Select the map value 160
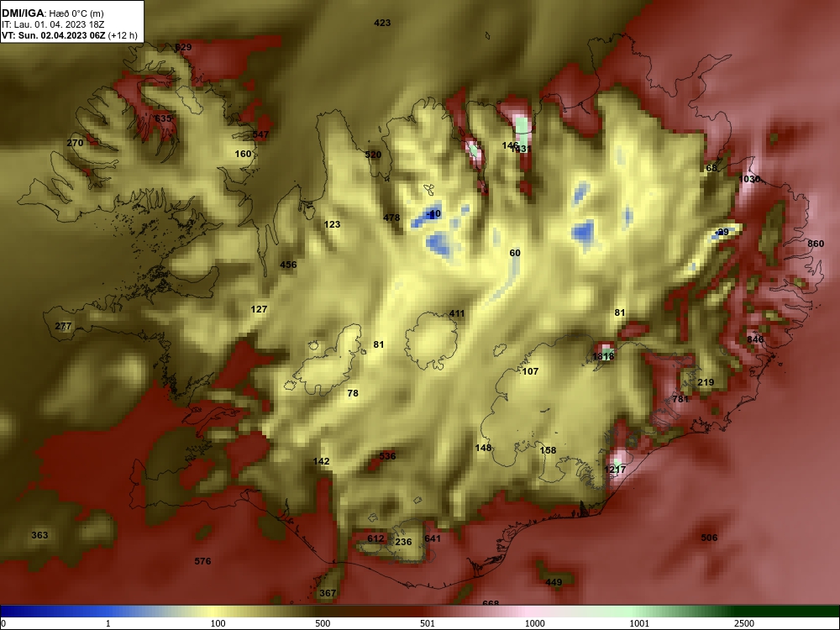This screenshot has height=630, width=840. point(244,155)
